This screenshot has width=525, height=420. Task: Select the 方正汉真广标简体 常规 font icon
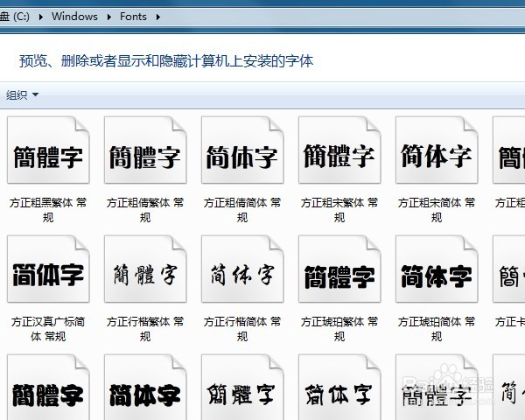(48, 269)
